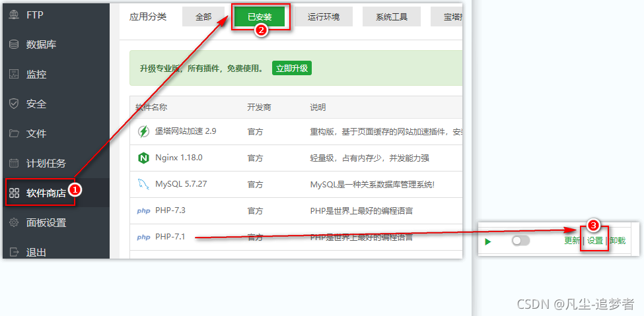The height and width of the screenshot is (316, 644).
Task: Click the 立即升级 button
Action: click(x=292, y=68)
